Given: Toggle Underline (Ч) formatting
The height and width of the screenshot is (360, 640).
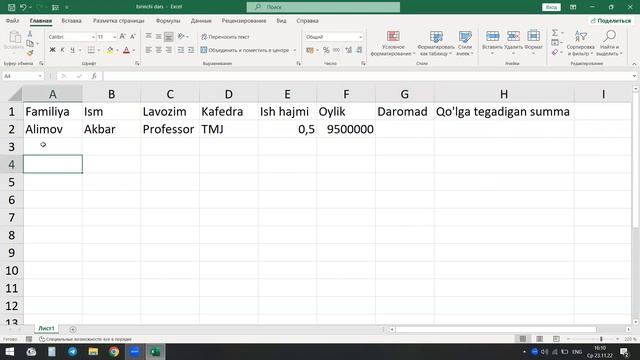Looking at the screenshot, I should [72, 50].
